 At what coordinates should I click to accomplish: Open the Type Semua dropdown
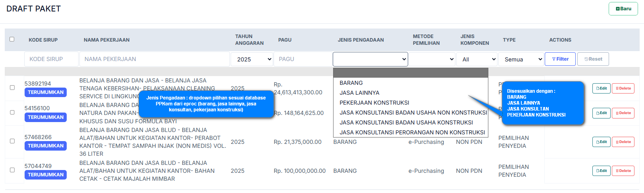point(521,59)
